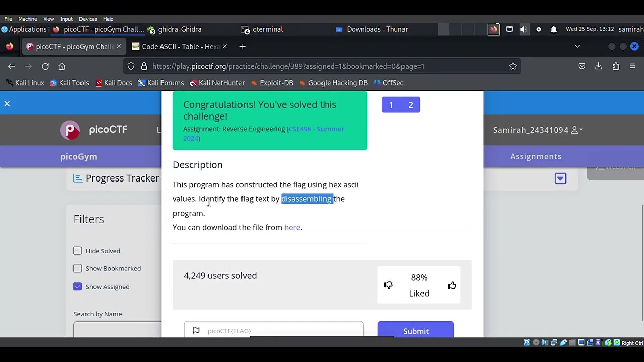This screenshot has height=362, width=644.
Task: Click the picoCTF{FLAG} answer input field
Action: pos(273,330)
